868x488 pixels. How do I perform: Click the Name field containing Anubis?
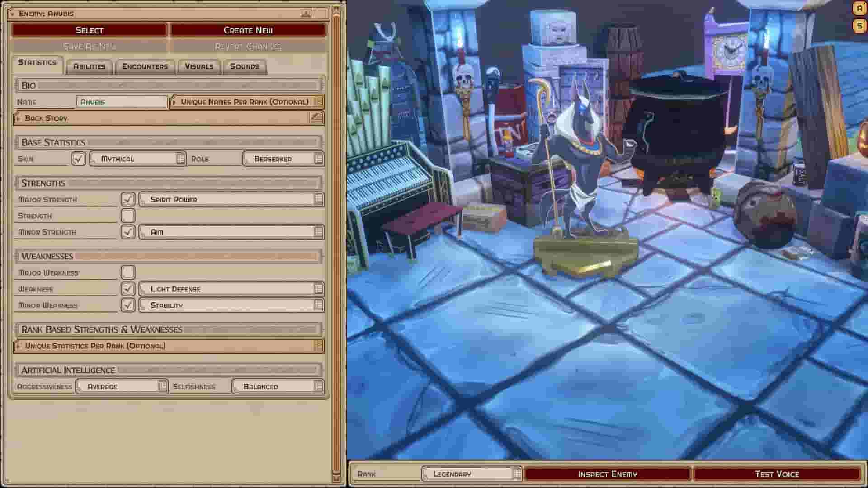121,102
